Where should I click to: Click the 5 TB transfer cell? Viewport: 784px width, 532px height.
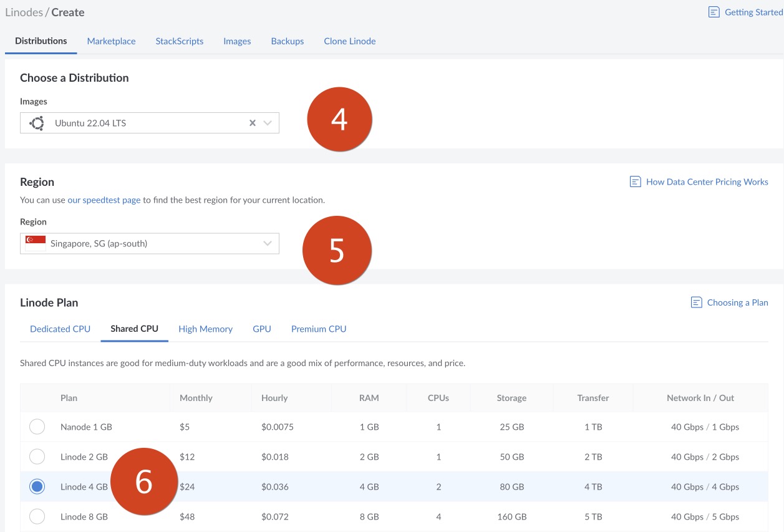(x=593, y=517)
